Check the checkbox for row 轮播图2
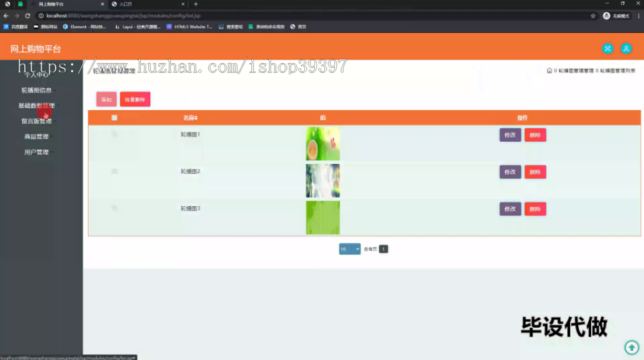 click(x=114, y=171)
